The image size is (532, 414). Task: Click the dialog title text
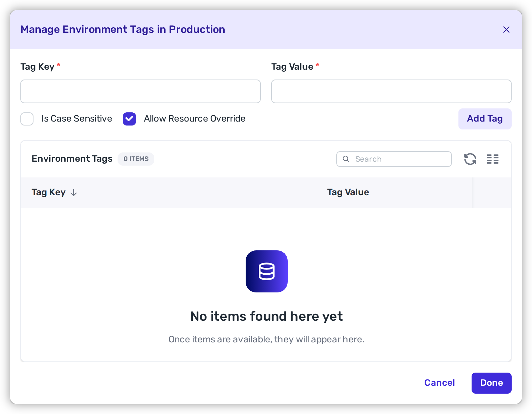point(123,30)
